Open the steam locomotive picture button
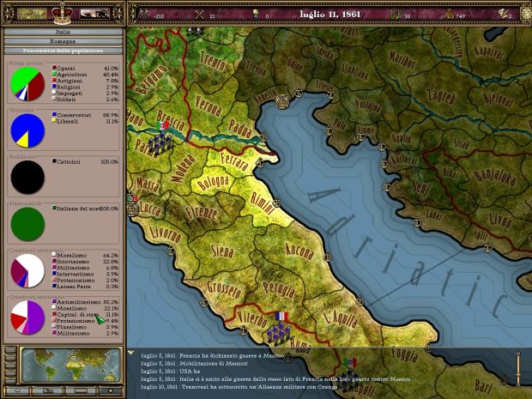This screenshot has height=399, width=532. (94, 14)
